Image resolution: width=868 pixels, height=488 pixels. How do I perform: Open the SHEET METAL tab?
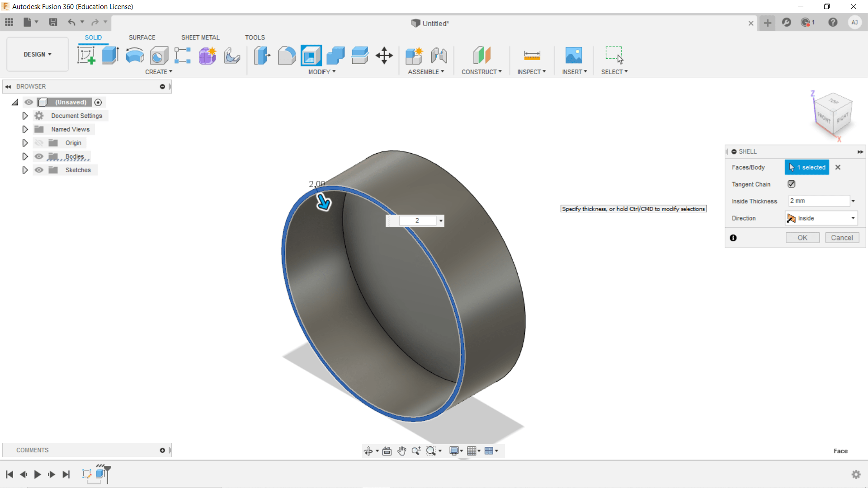[x=200, y=38]
